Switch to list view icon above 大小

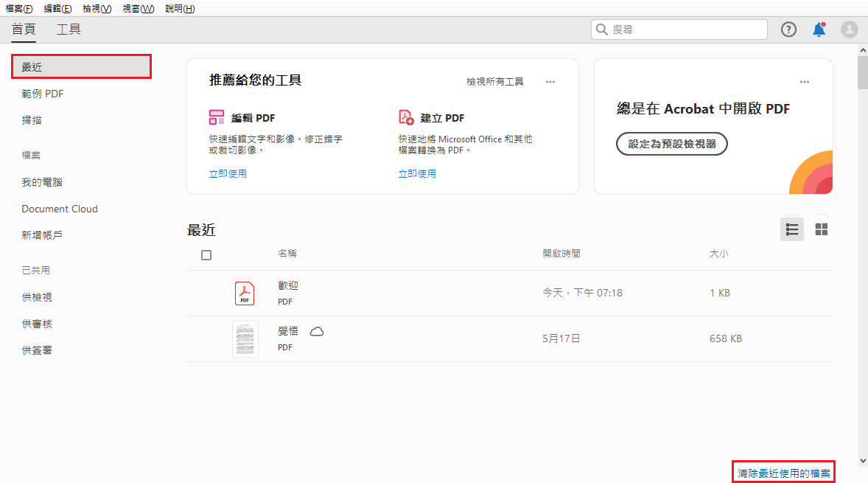(792, 229)
